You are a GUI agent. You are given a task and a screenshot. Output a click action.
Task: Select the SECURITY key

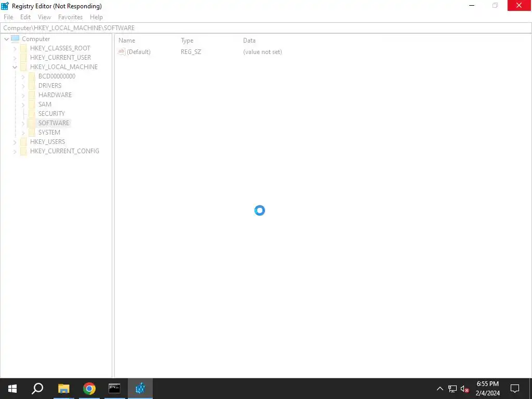(51, 113)
